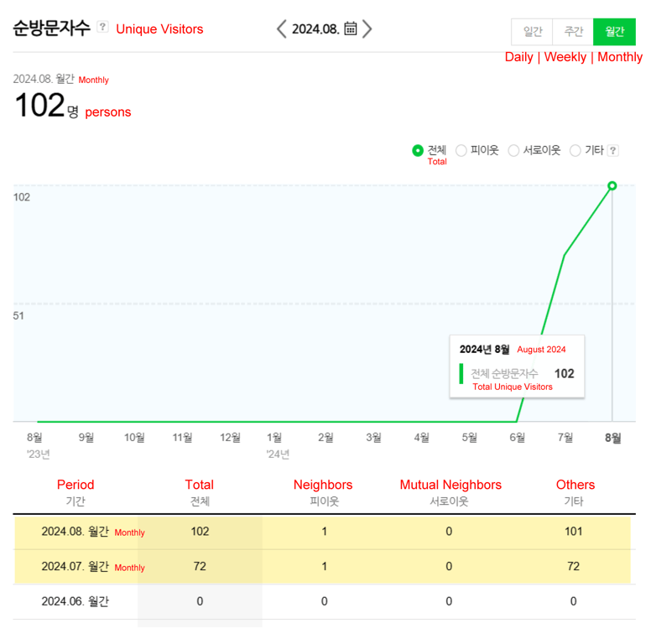
Task: Open the calendar date picker icon
Action: [351, 29]
